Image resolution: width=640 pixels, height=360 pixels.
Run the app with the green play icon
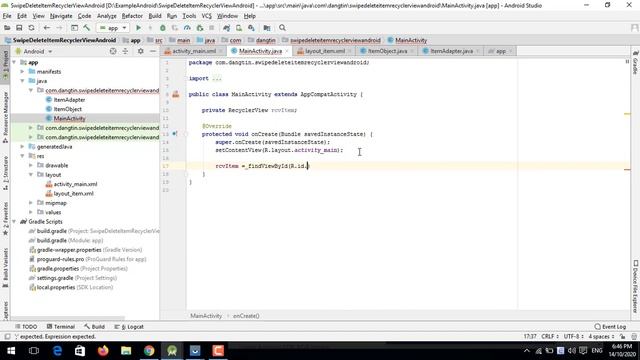point(138,28)
